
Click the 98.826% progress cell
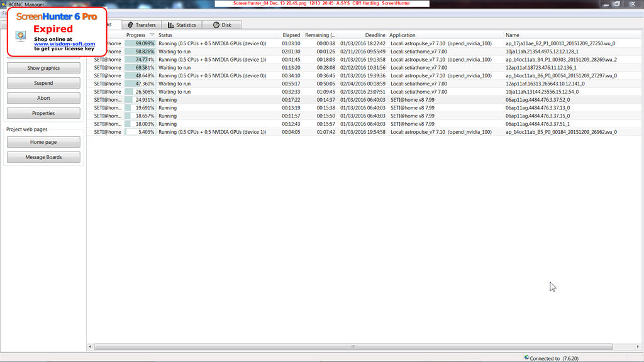140,52
